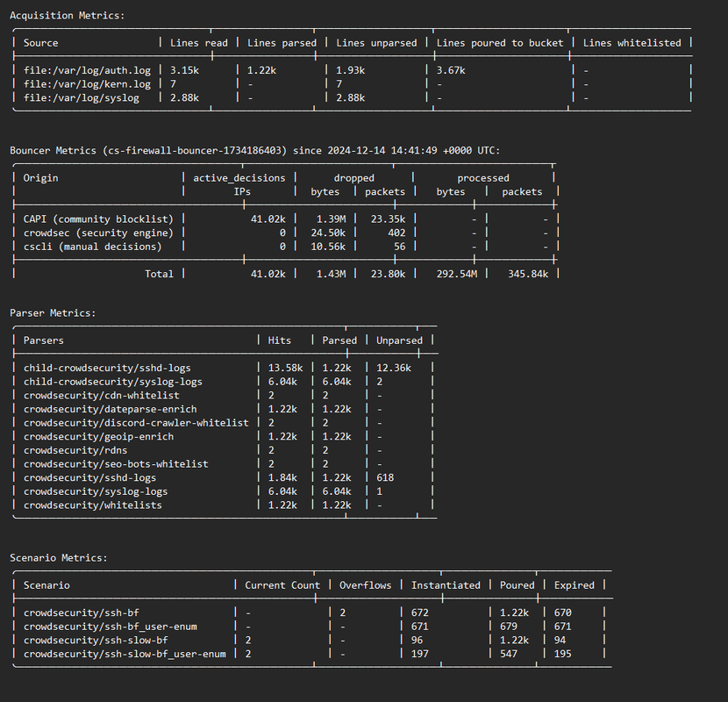Click the 345.84k processed packets total
The width and height of the screenshot is (728, 702).
(528, 274)
